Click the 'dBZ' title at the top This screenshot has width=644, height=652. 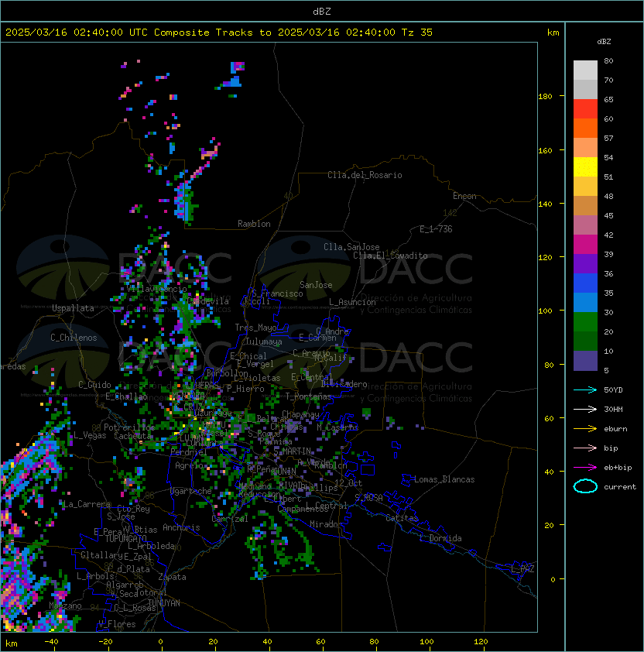(322, 12)
